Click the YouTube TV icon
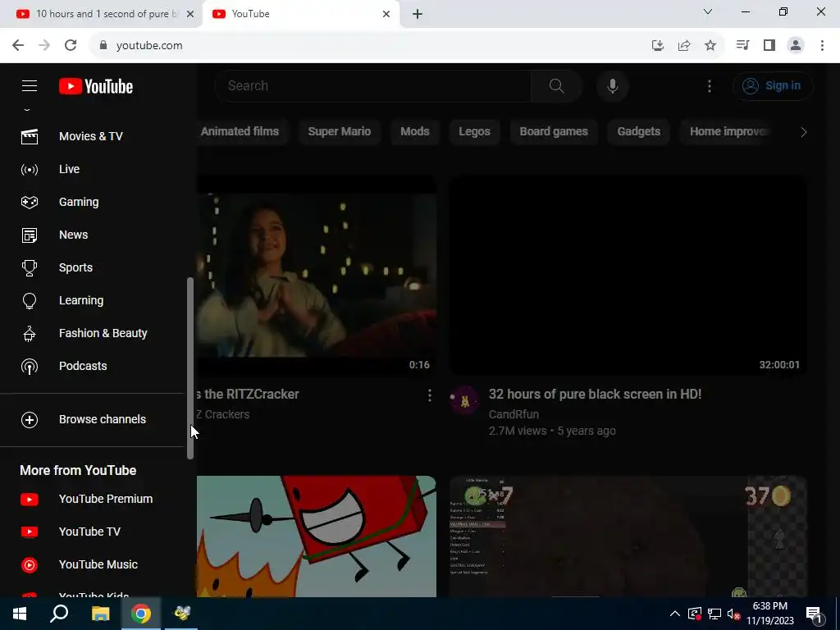Screen dimensions: 840x630 [30, 532]
